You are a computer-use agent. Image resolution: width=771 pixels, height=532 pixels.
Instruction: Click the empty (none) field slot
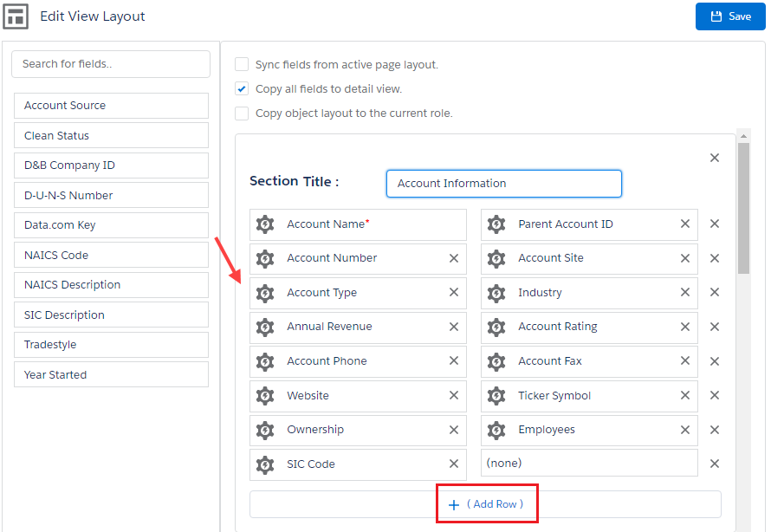589,464
